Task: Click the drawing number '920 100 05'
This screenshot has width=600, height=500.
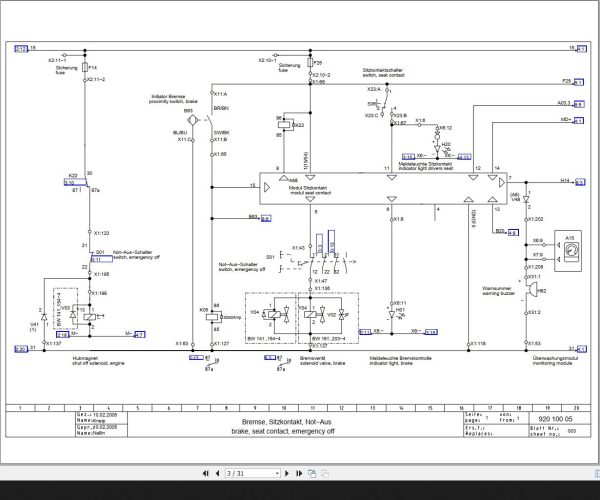Action: click(x=555, y=419)
